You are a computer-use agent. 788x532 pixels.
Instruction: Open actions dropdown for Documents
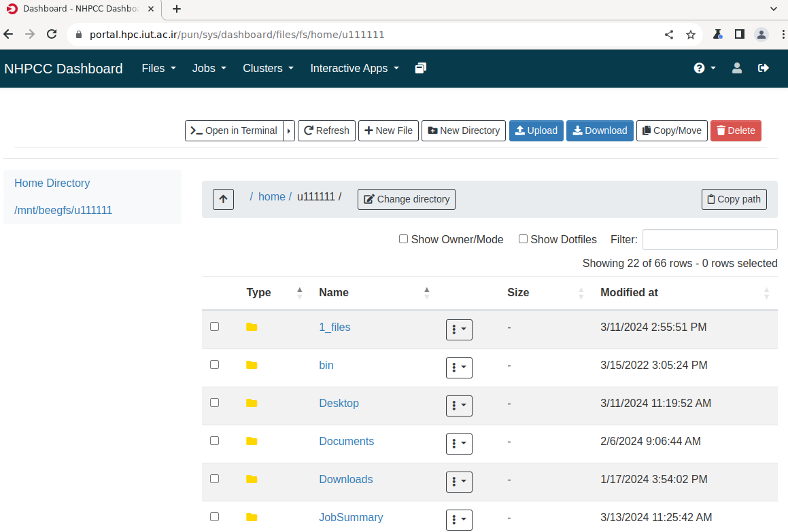460,444
